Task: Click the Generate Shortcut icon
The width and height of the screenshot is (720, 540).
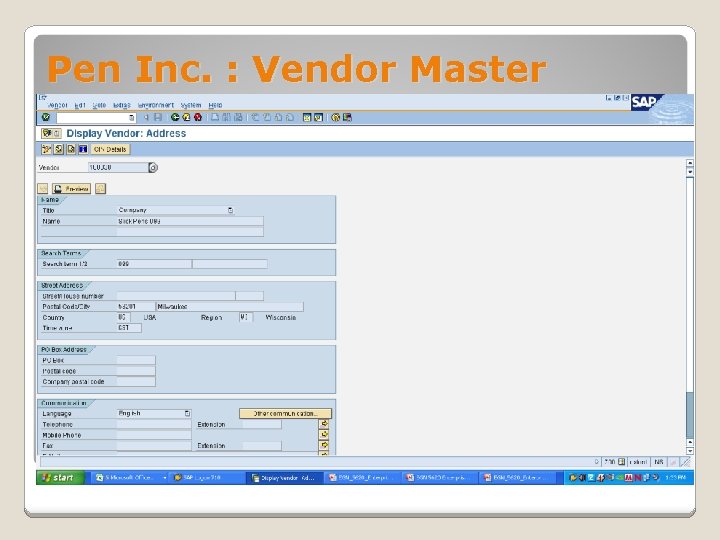Action: coord(318,117)
